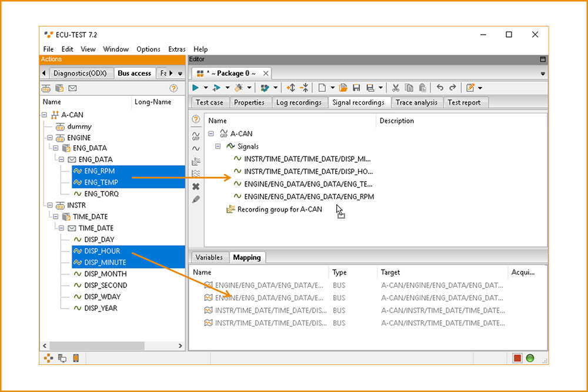Click the bug debug icon
Screen dimensions: 588x392
coord(239,88)
